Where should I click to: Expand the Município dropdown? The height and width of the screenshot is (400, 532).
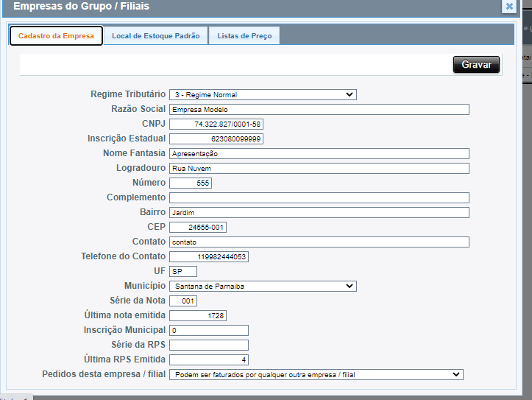[x=263, y=286]
